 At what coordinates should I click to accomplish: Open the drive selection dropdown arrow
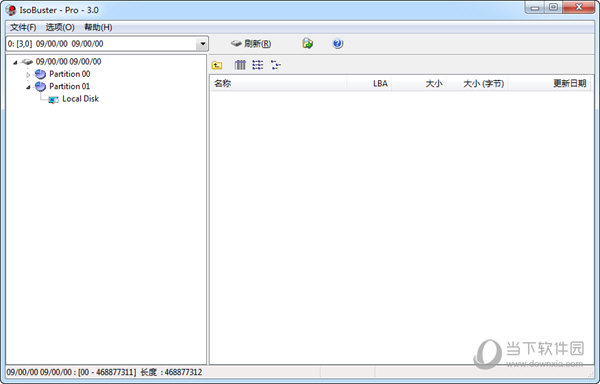point(202,44)
